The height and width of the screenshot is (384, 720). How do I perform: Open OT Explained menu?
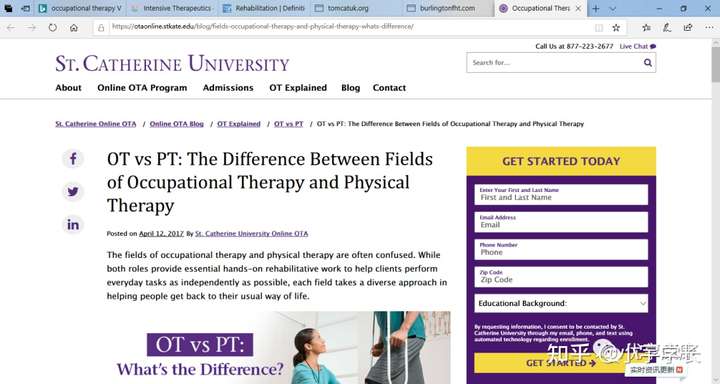(x=298, y=88)
